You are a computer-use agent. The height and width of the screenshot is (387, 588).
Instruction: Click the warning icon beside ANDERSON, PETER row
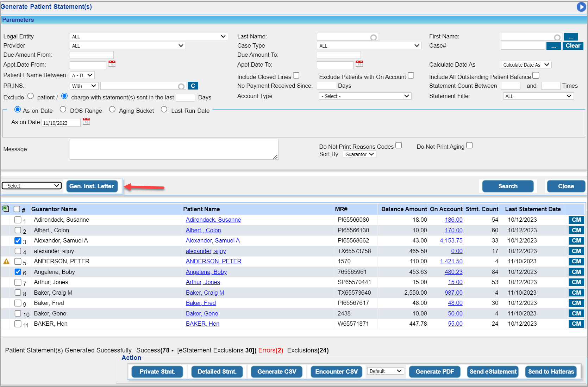click(6, 262)
